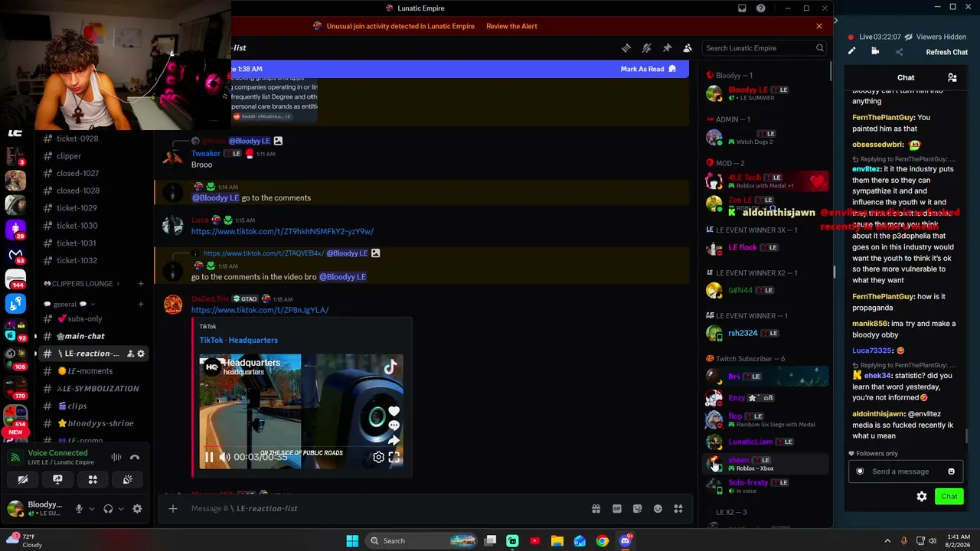The height and width of the screenshot is (551, 980).
Task: Toggle member list visibility icon
Action: pos(688,48)
